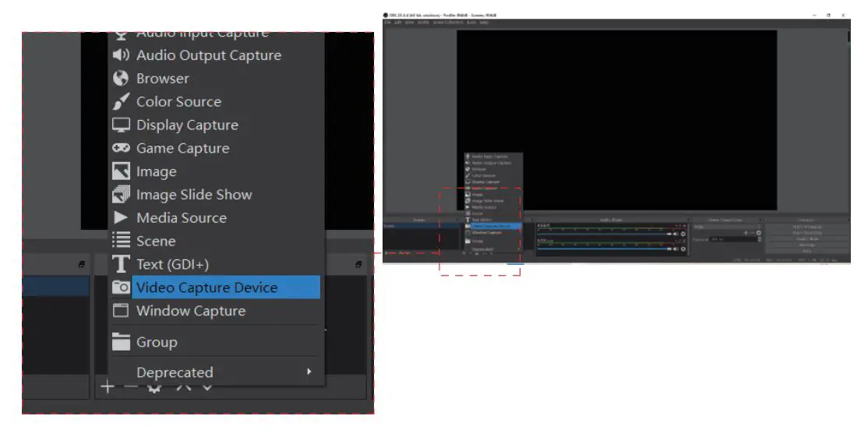
Task: Click the transition Duration stepper arrows
Action: [760, 239]
